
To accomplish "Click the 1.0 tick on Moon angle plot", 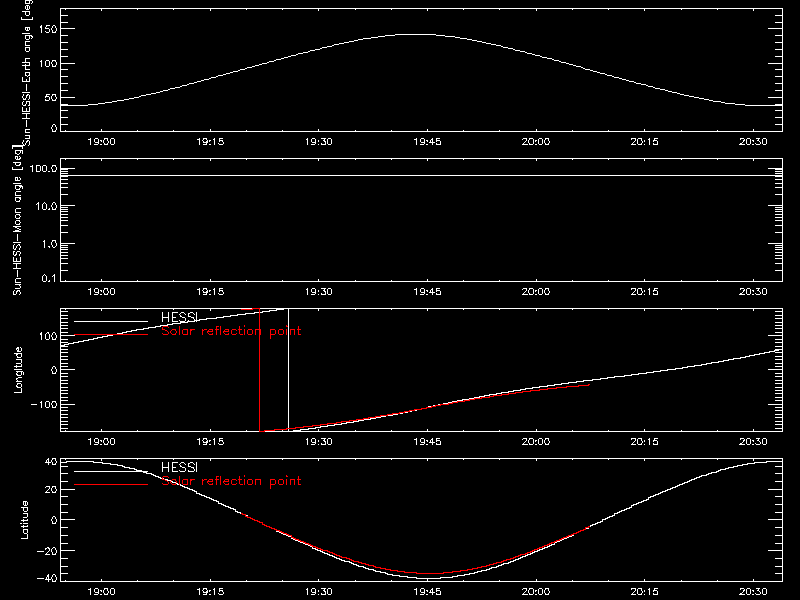I will 49,244.
